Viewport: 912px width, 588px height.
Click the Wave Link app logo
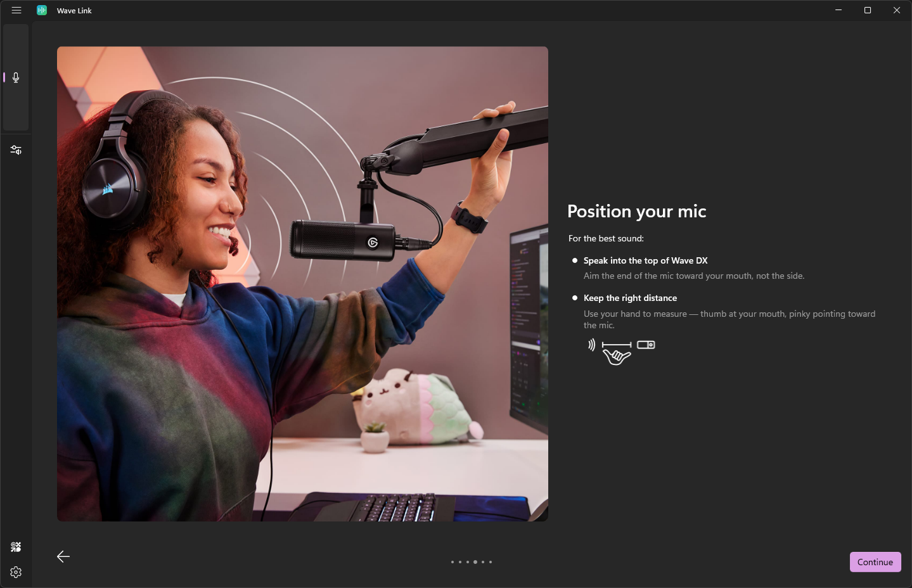(42, 10)
